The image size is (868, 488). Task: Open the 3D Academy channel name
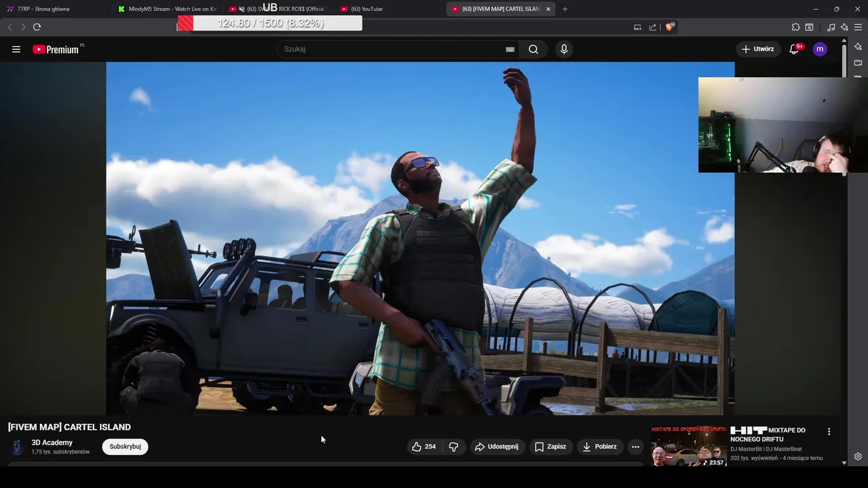click(52, 443)
